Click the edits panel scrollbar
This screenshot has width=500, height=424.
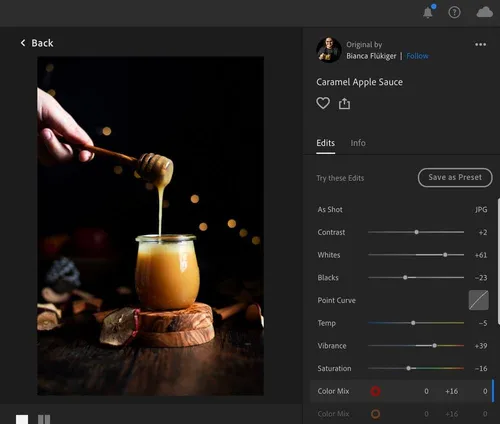click(498, 261)
